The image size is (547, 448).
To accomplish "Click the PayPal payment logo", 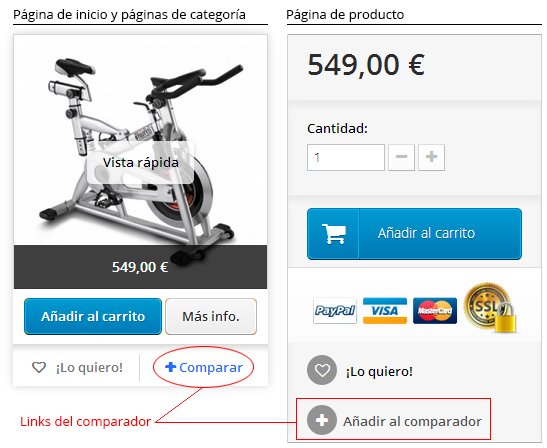I will (335, 311).
